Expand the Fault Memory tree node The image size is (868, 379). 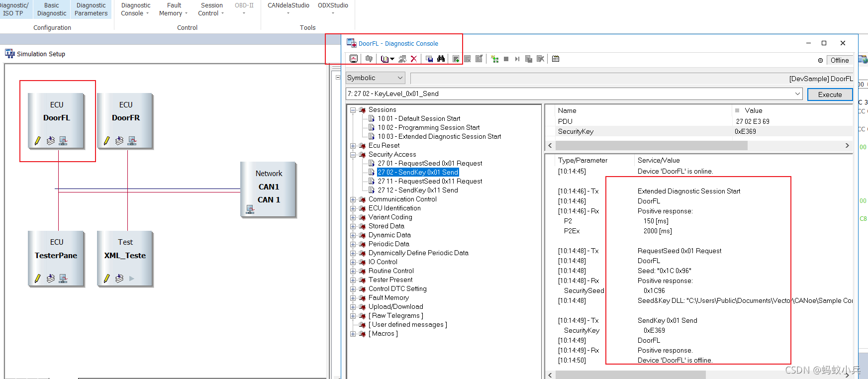click(353, 298)
